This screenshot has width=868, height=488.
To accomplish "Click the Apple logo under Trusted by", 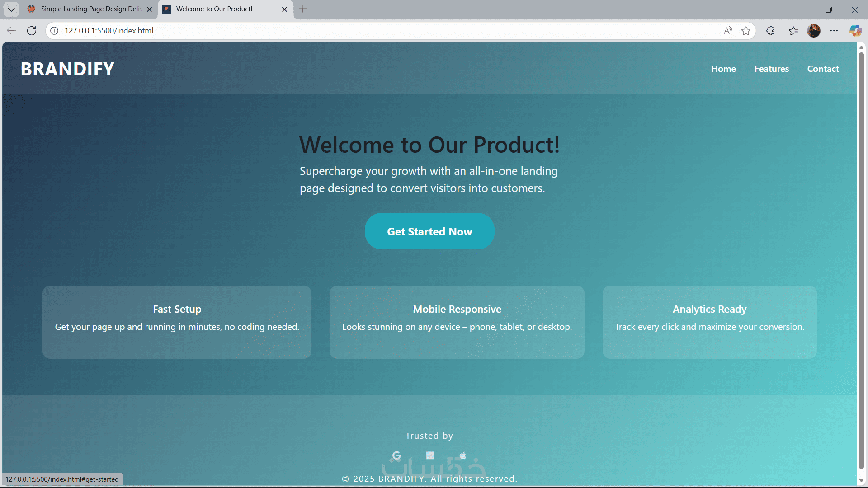I will click(463, 455).
